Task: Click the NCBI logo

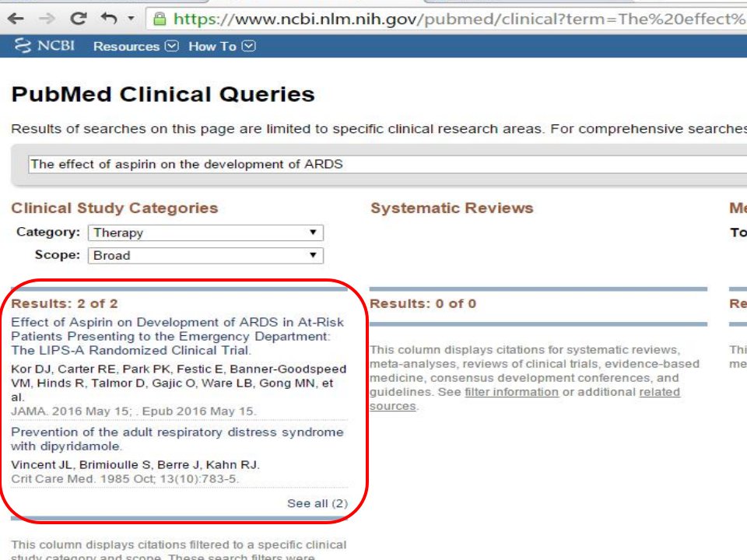Action: pyautogui.click(x=44, y=46)
